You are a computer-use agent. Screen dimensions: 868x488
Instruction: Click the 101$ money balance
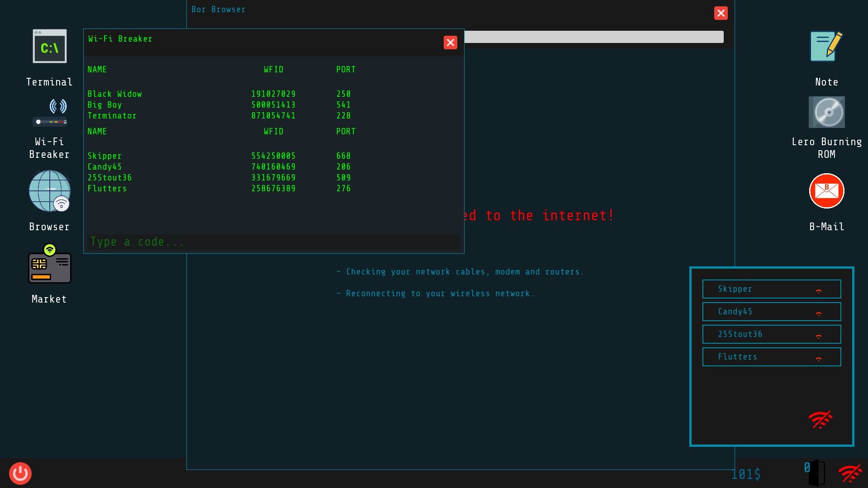point(746,474)
